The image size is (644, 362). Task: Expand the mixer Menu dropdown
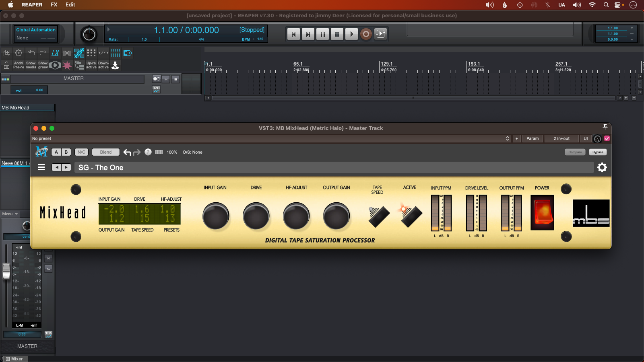pos(10,214)
